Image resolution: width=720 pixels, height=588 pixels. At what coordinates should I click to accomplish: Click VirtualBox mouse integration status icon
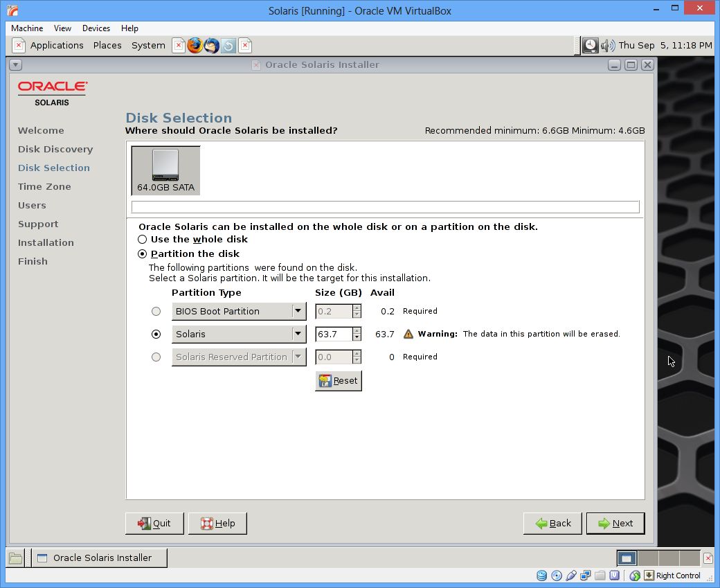(x=635, y=576)
